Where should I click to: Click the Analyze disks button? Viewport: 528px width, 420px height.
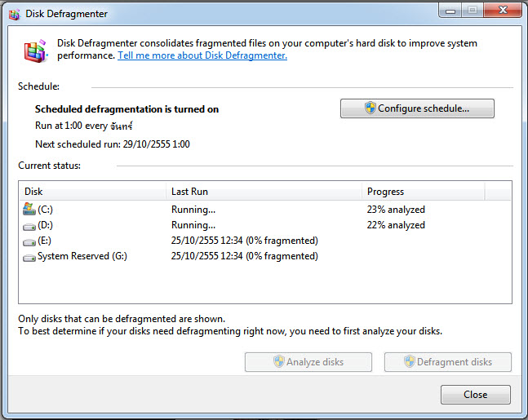(308, 362)
